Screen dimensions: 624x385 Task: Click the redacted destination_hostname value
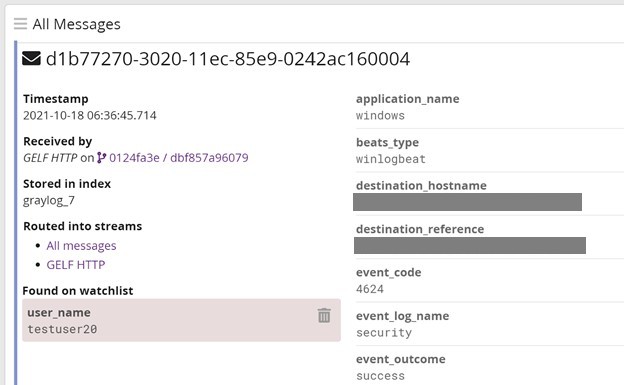click(x=467, y=202)
